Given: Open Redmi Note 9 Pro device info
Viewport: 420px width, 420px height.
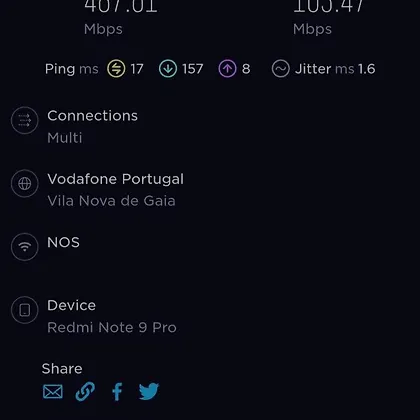Looking at the screenshot, I should coord(112,327).
